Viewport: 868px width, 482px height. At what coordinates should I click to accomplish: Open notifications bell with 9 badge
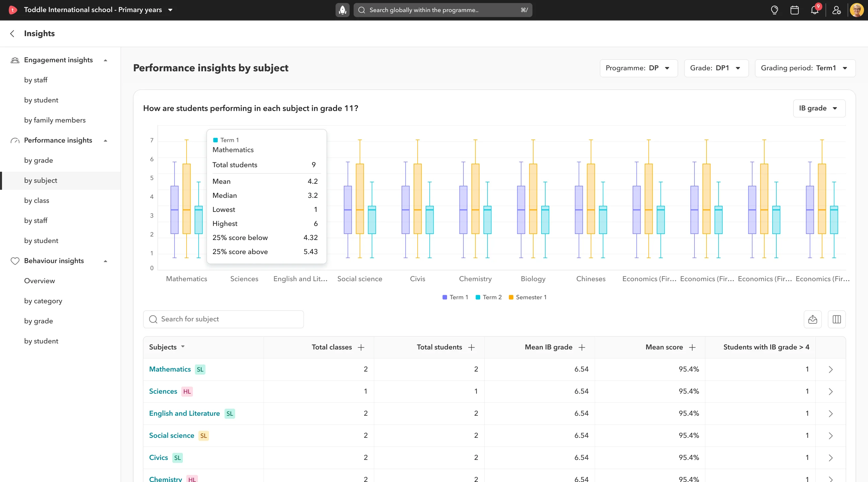[x=815, y=10]
